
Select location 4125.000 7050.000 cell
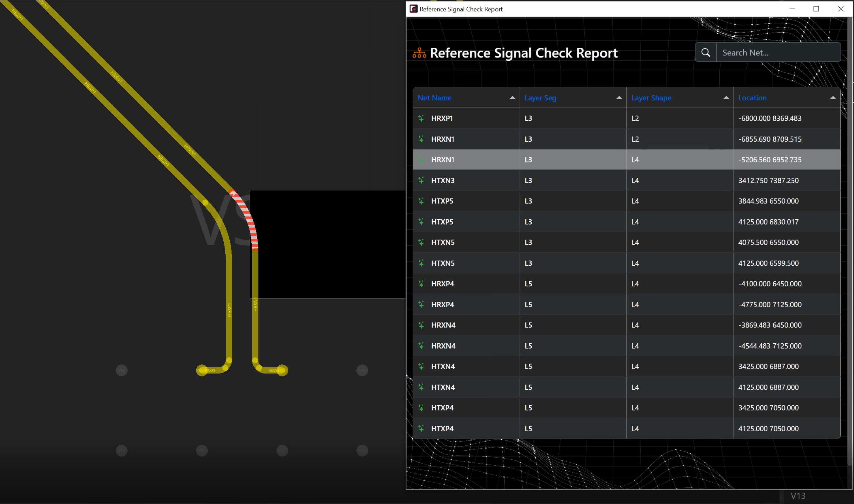[x=787, y=429]
